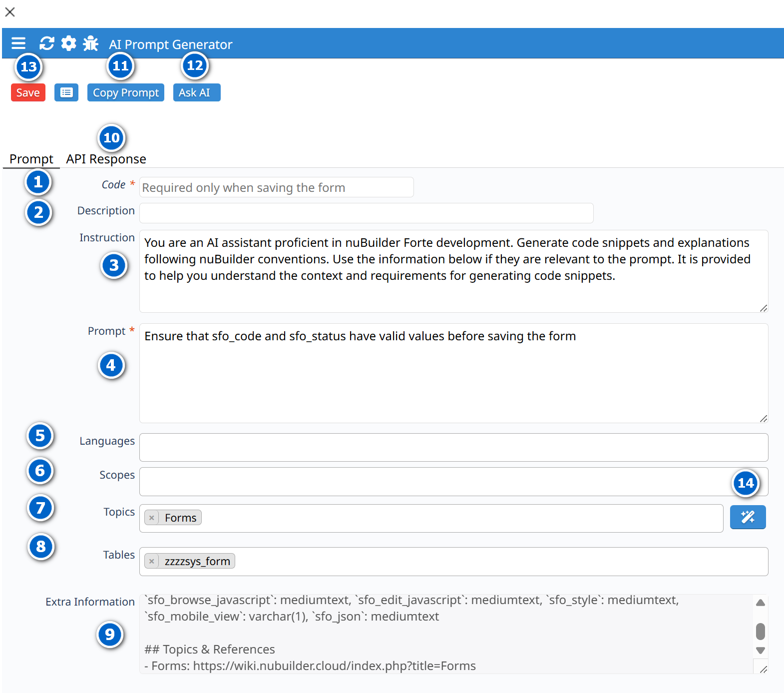Click the Instruction textarea resize handle
The image size is (784, 693).
click(x=764, y=308)
